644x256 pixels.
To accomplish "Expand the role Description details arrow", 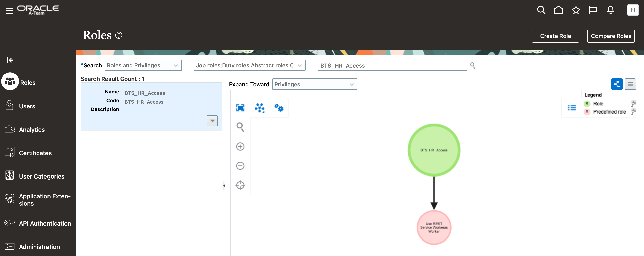I will click(212, 121).
